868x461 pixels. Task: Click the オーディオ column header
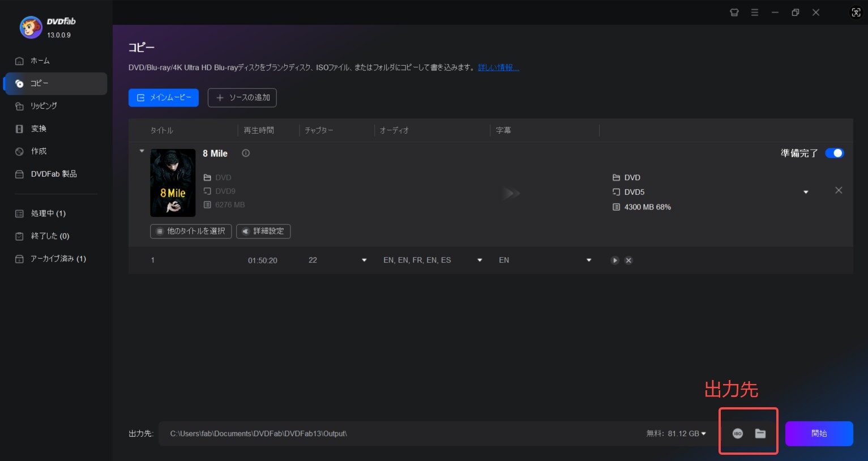click(x=395, y=130)
